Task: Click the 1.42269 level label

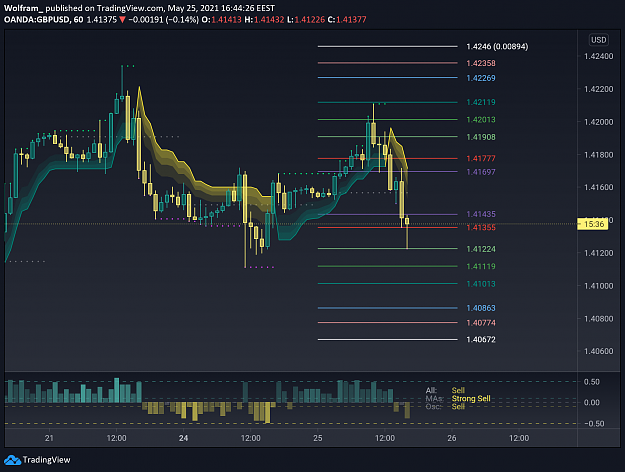Action: tap(481, 78)
